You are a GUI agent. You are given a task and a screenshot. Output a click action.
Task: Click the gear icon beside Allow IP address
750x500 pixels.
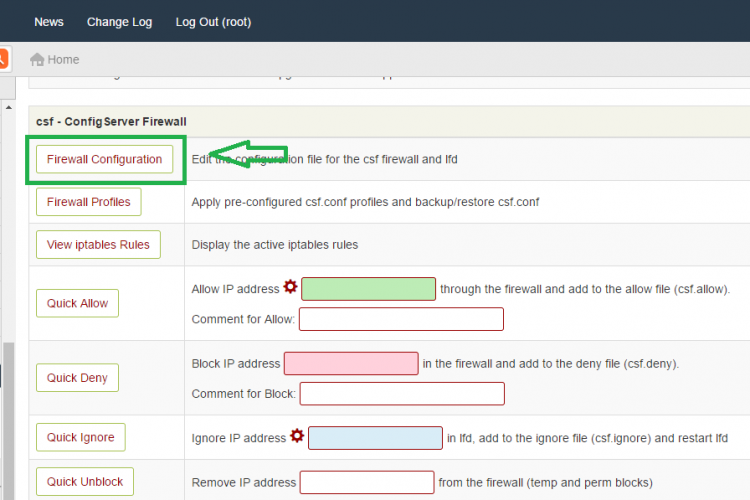290,287
